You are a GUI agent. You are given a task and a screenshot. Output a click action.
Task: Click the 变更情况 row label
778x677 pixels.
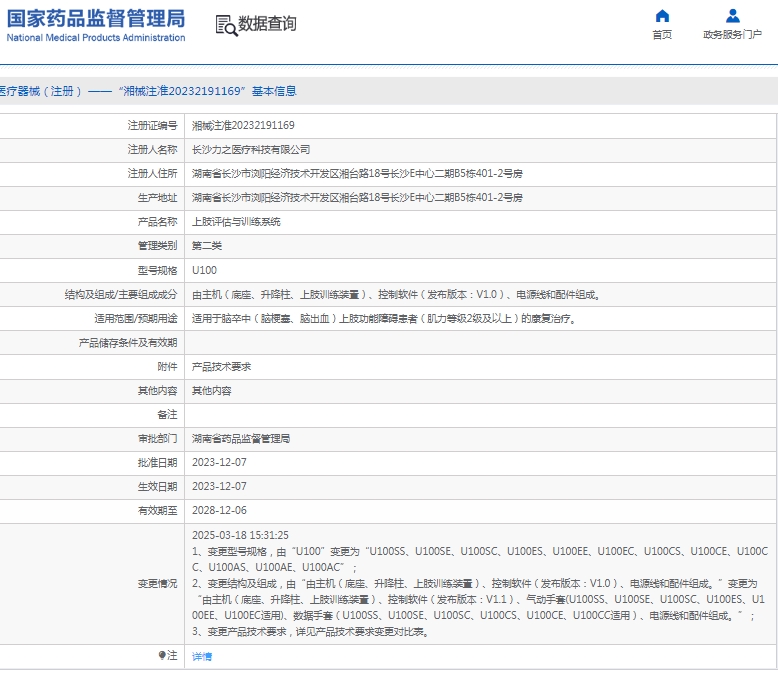point(157,584)
